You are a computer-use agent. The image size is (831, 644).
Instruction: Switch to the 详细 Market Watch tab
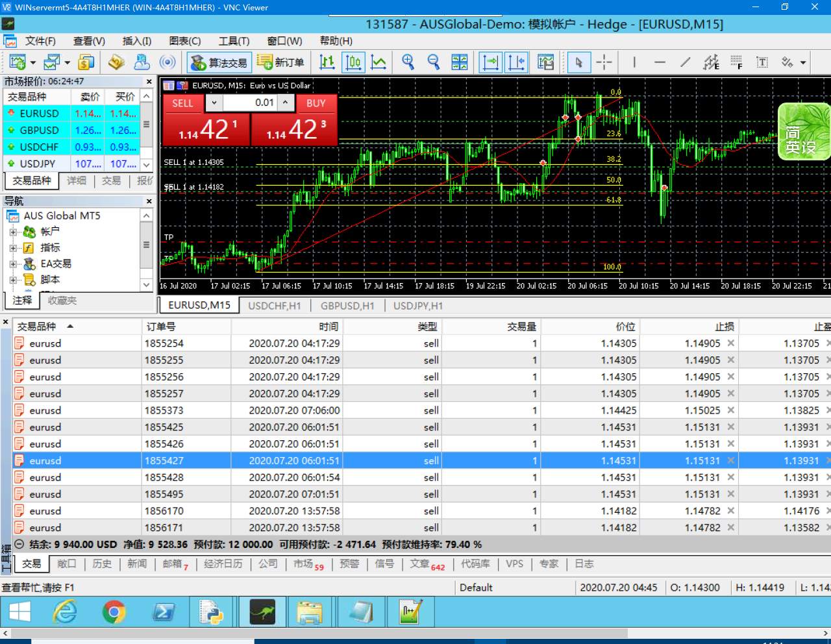[x=77, y=180]
